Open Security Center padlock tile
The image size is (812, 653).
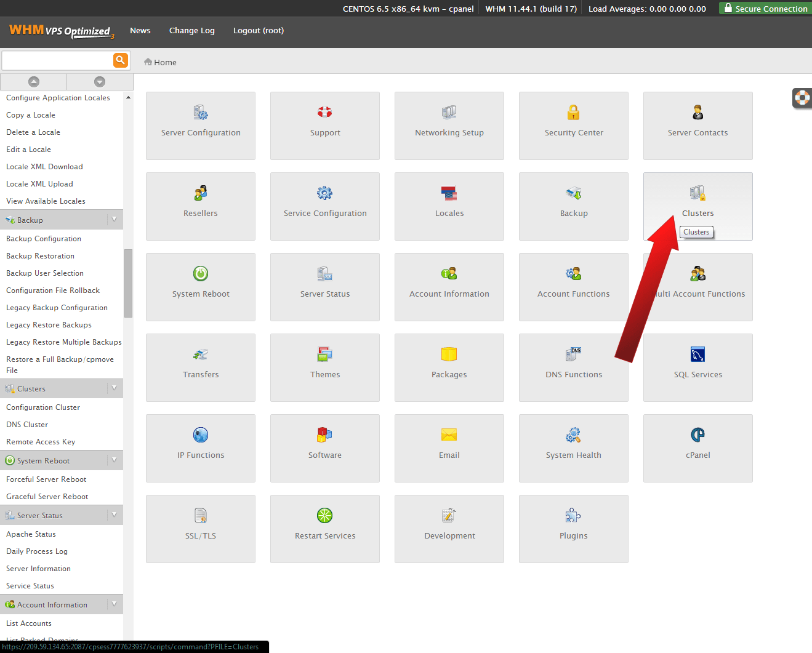pyautogui.click(x=574, y=126)
